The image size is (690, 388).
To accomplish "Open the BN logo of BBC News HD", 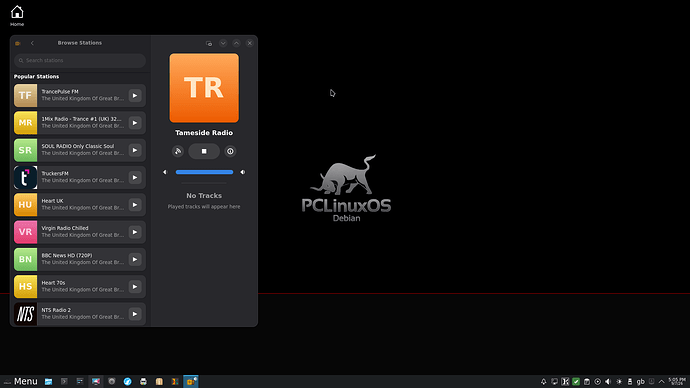I will pos(26,260).
